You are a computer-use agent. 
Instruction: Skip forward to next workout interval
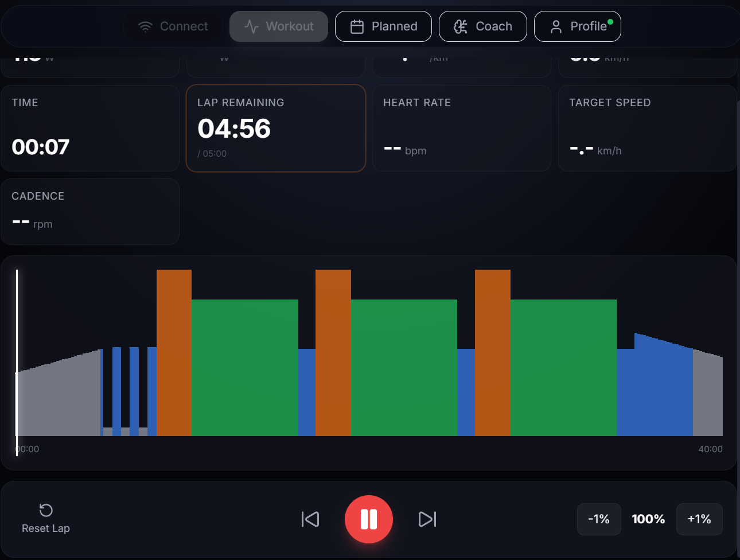427,519
